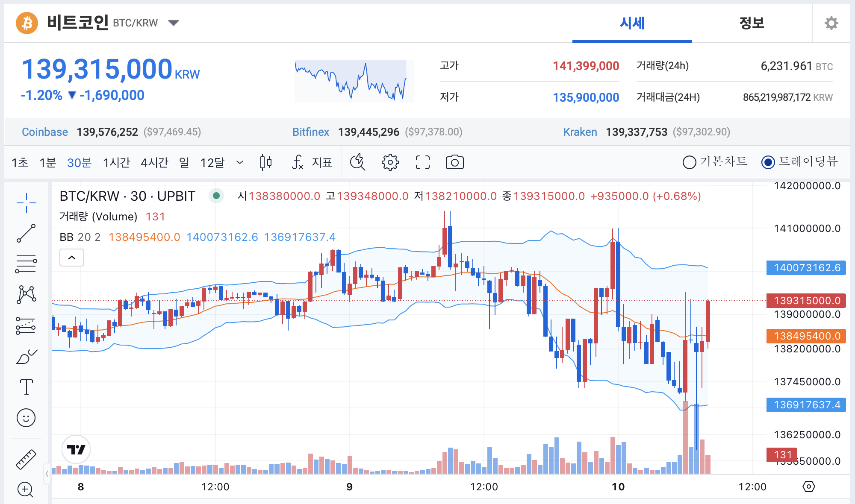
Task: Click the chart snapshot camera icon
Action: point(454,162)
